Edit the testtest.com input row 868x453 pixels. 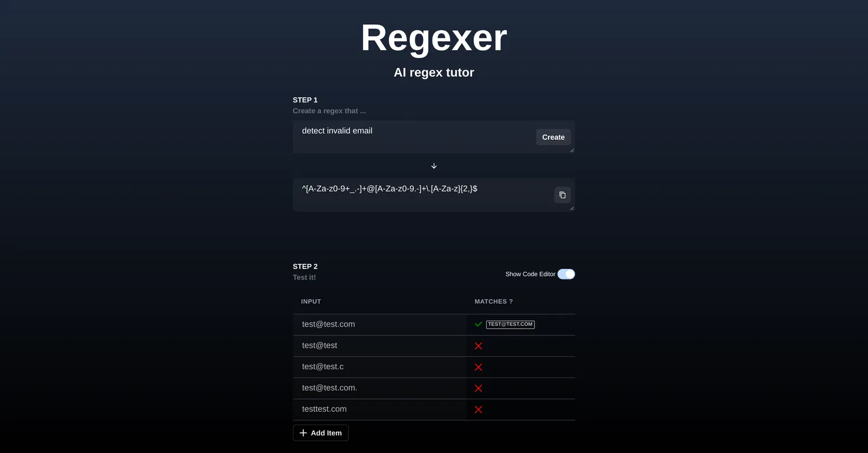point(379,409)
